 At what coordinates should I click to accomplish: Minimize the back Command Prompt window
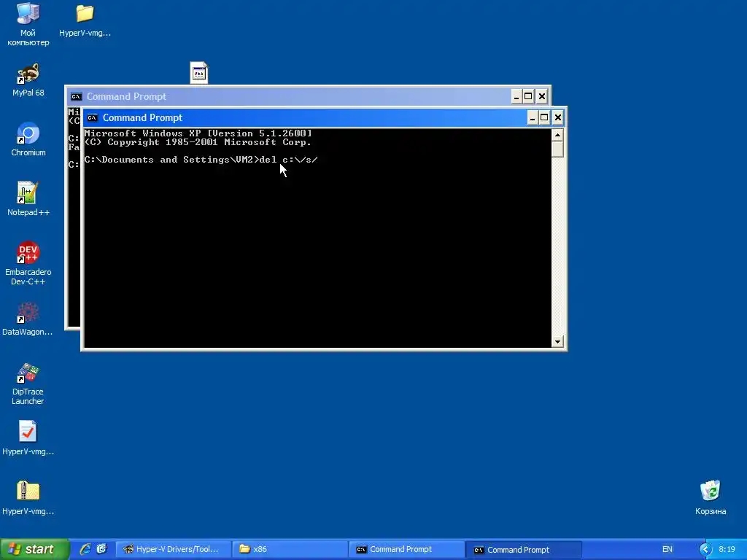click(x=516, y=97)
